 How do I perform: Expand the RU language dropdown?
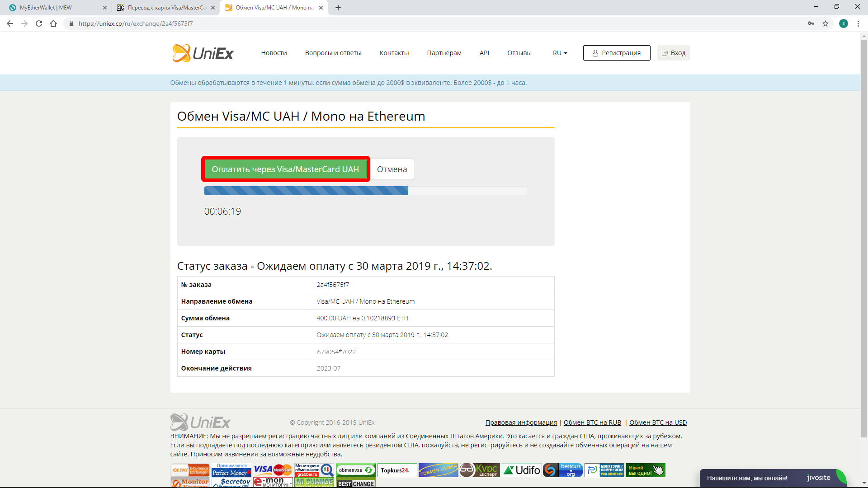560,53
